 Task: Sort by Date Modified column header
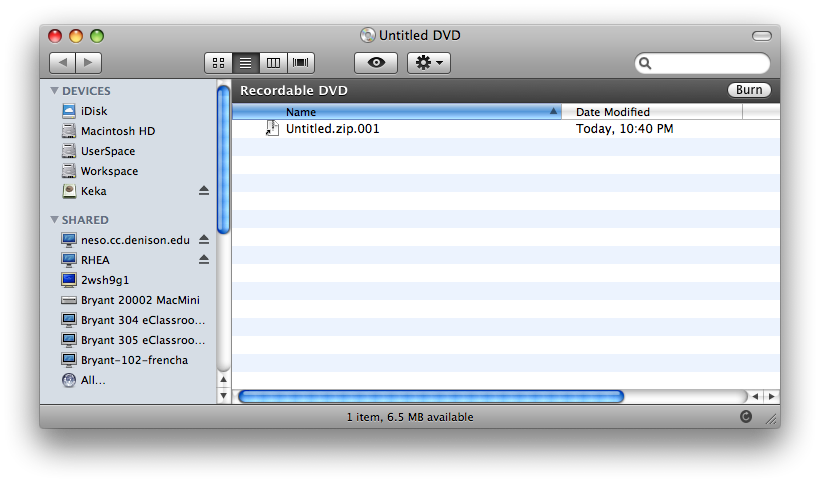tap(652, 112)
